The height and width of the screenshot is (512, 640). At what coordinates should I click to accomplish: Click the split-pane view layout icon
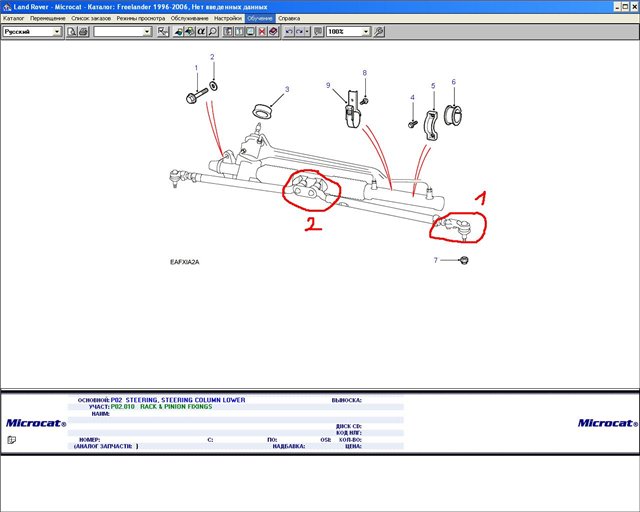pos(239,31)
